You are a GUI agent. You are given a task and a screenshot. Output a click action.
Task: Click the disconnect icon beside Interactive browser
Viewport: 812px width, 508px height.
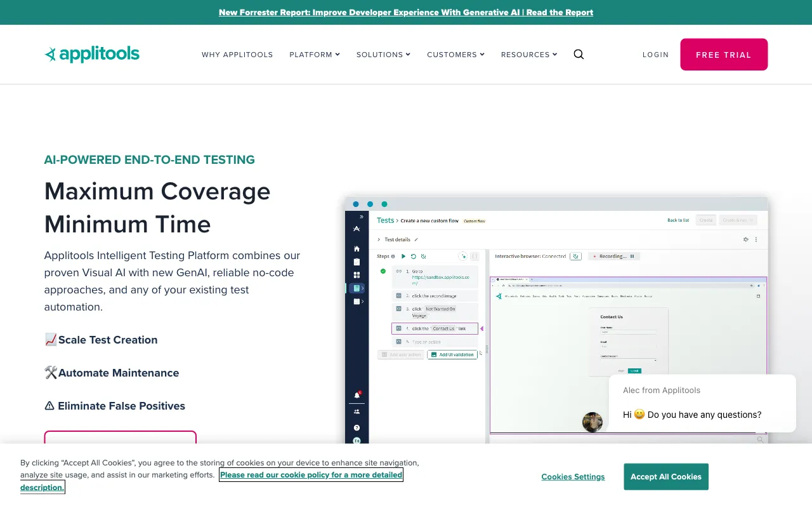[575, 257]
